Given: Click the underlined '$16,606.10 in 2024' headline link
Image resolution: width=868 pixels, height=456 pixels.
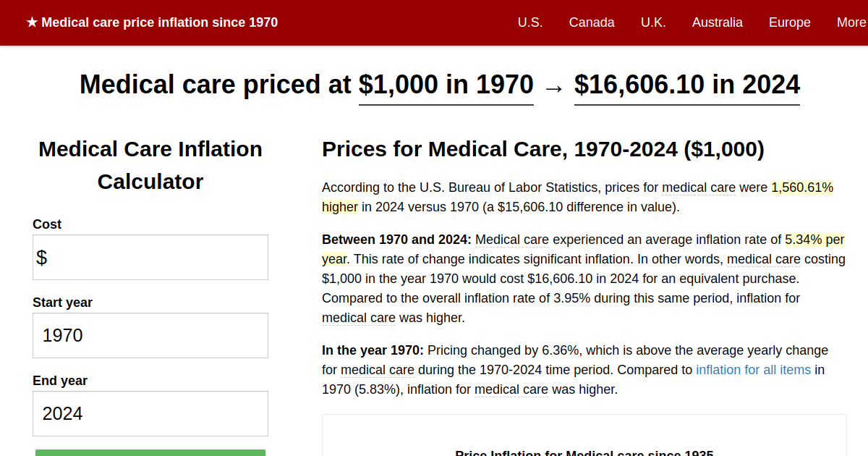Looking at the screenshot, I should [686, 85].
